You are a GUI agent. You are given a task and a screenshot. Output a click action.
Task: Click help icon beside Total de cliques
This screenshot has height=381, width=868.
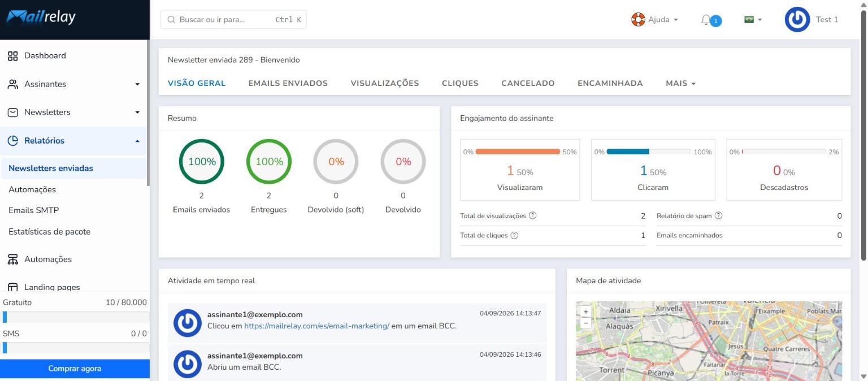(514, 236)
